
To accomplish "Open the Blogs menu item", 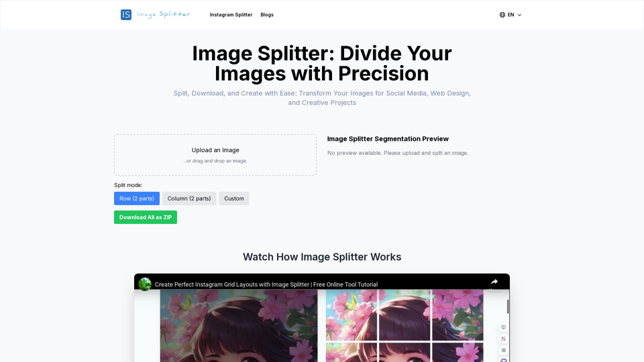I will pyautogui.click(x=267, y=15).
